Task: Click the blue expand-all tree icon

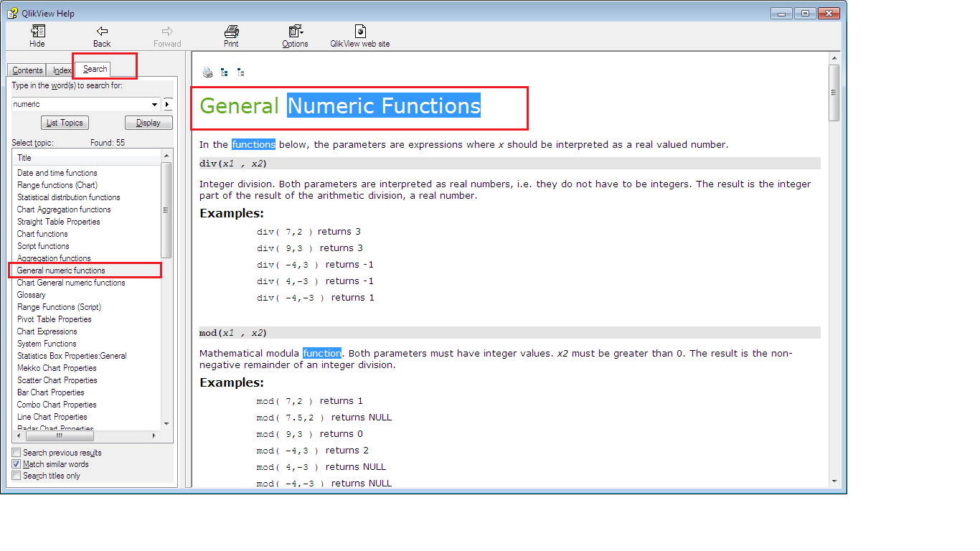Action: (x=225, y=72)
